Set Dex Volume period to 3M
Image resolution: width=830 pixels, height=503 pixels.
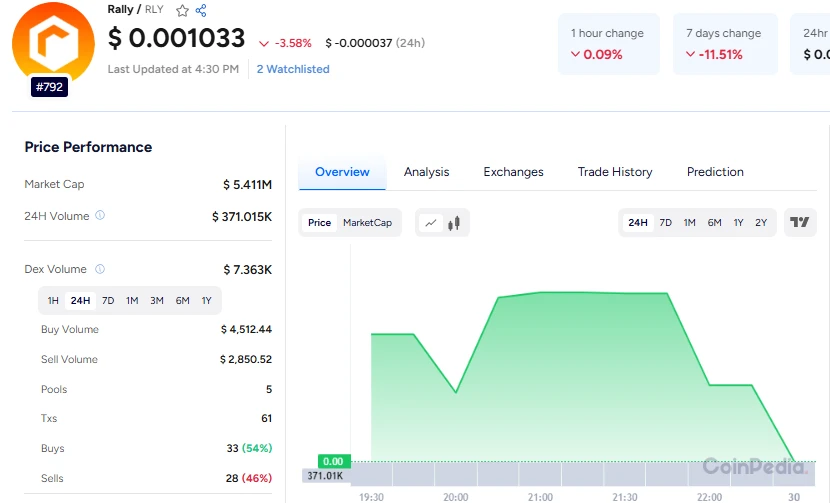[x=157, y=301]
